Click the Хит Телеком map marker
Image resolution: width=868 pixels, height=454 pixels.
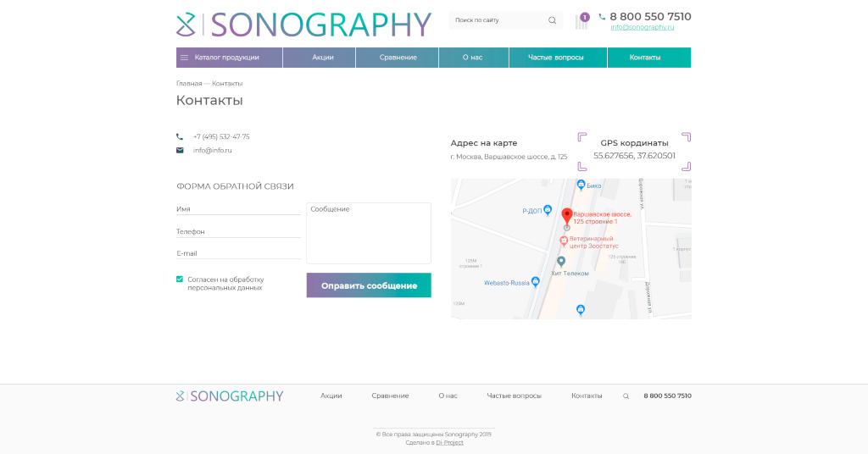coord(560,262)
